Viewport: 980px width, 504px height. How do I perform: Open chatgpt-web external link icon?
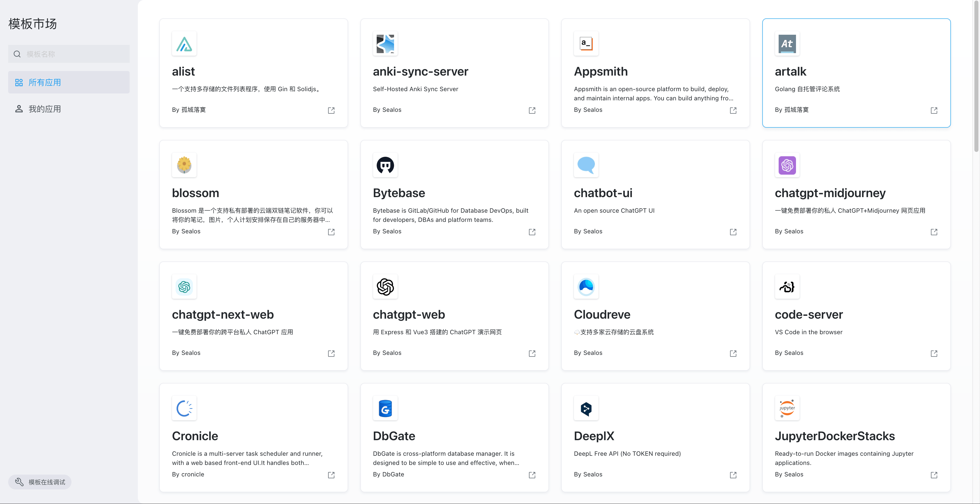[532, 353]
